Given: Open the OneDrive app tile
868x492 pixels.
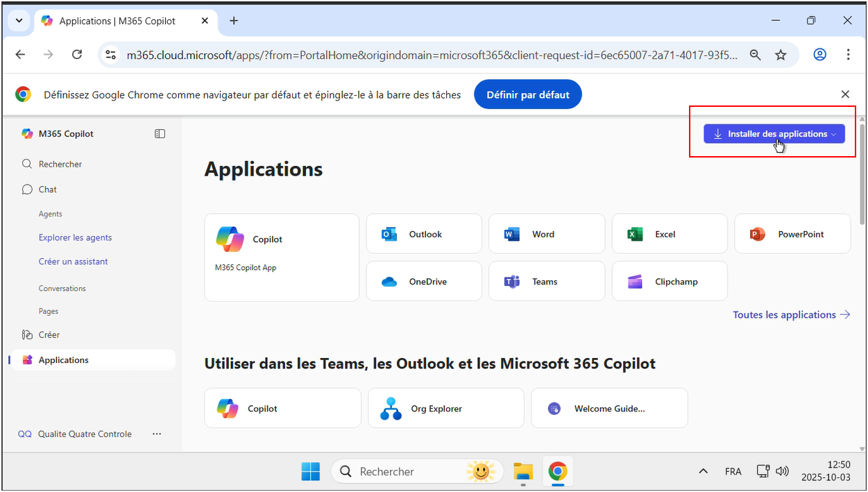Looking at the screenshot, I should pos(424,281).
